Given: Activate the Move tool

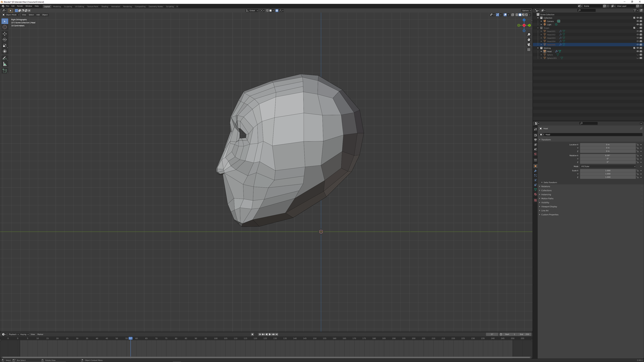Looking at the screenshot, I should tap(5, 34).
